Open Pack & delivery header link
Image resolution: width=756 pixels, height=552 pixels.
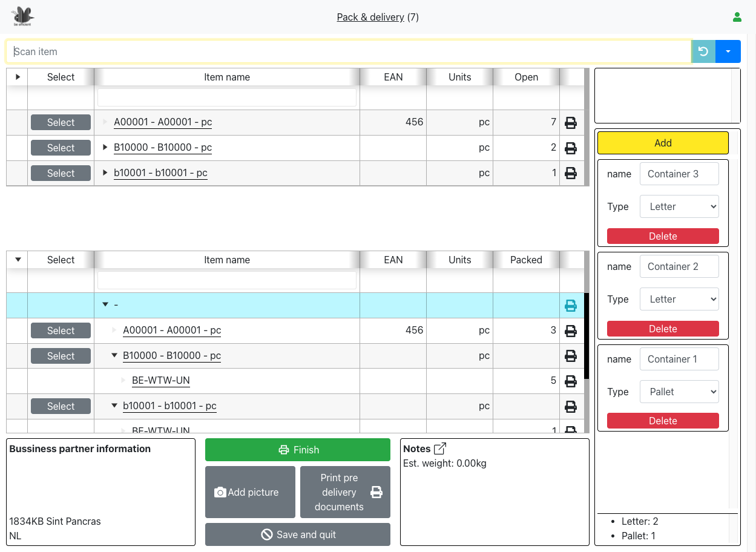pyautogui.click(x=370, y=18)
